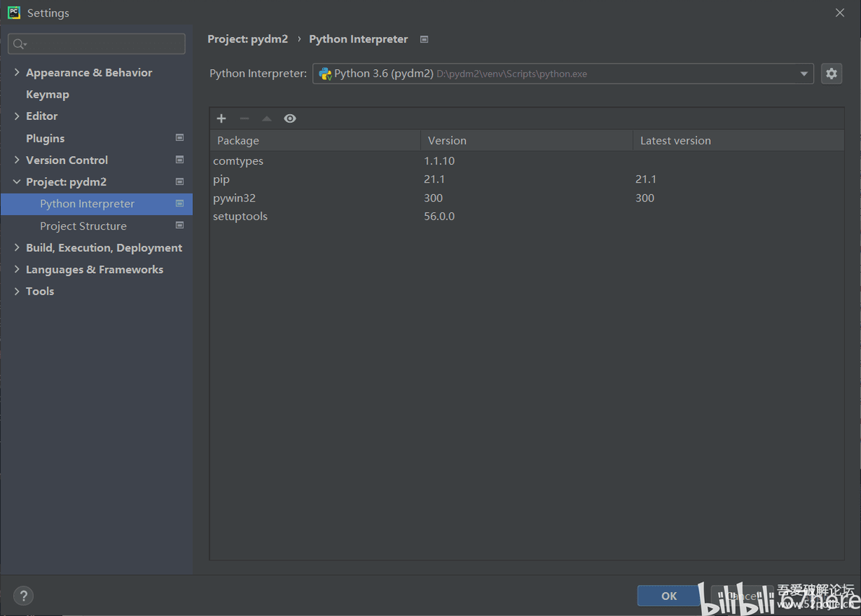Viewport: 861px width, 616px height.
Task: Click project icon next to Plugins
Action: [x=180, y=138]
